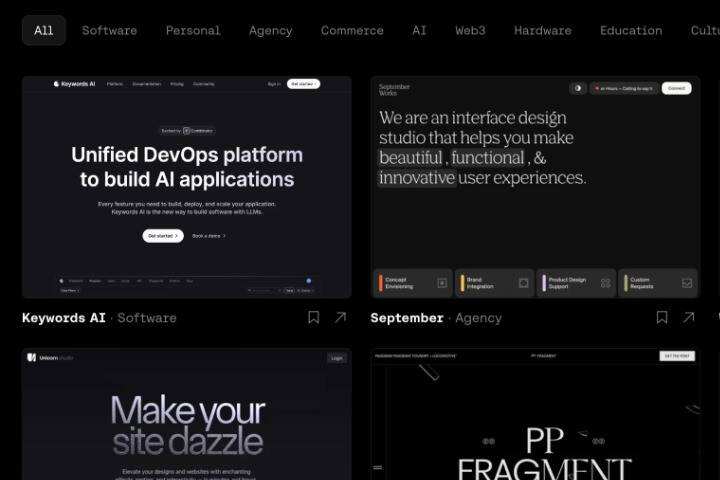Click the Product Design Support card
This screenshot has width=720, height=480.
pos(576,283)
